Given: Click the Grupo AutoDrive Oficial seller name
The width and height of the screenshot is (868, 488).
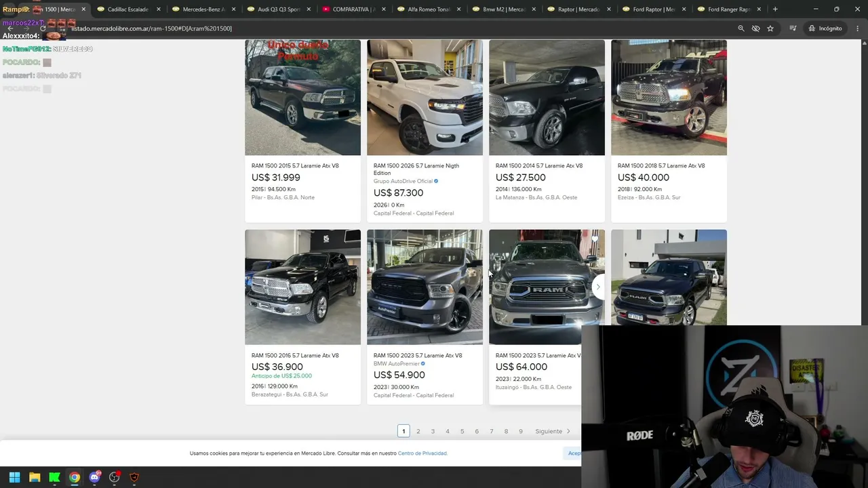Looking at the screenshot, I should [x=403, y=182].
